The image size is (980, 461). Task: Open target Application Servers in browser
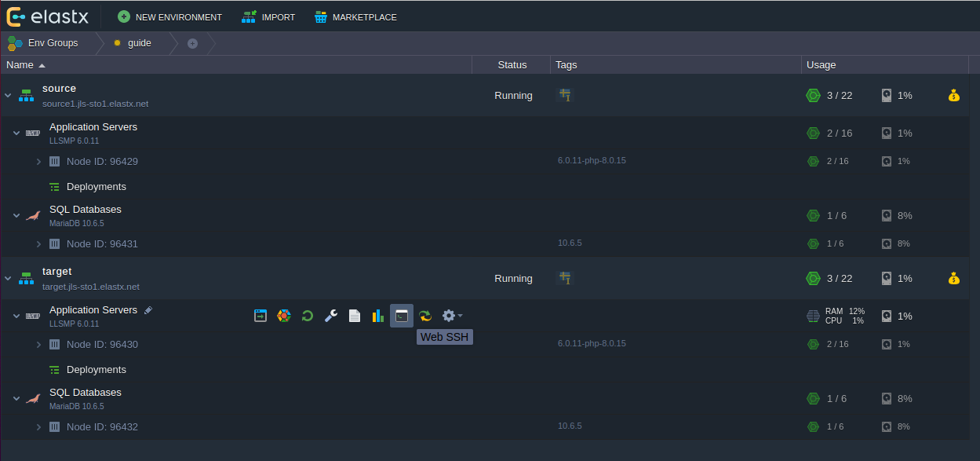click(x=260, y=316)
